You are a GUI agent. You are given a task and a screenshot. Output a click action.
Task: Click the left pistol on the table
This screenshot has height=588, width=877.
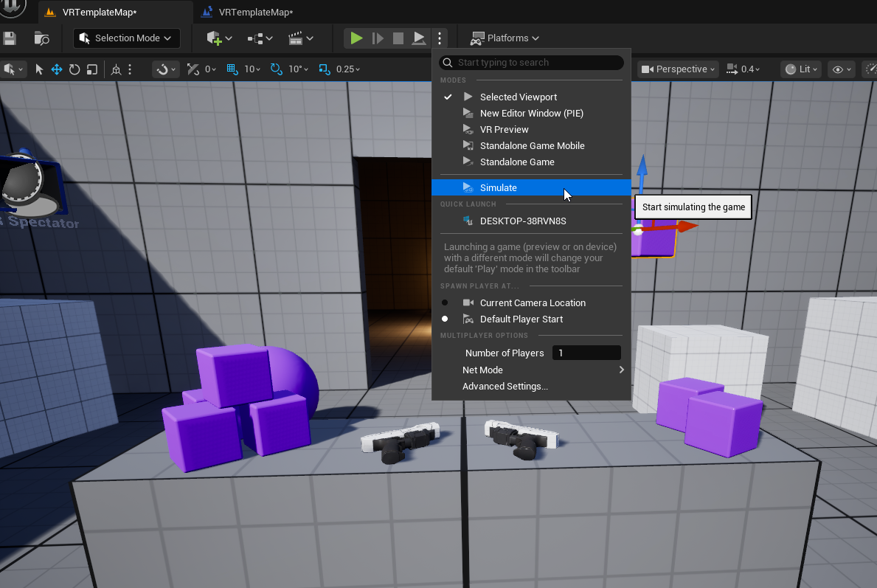(400, 442)
